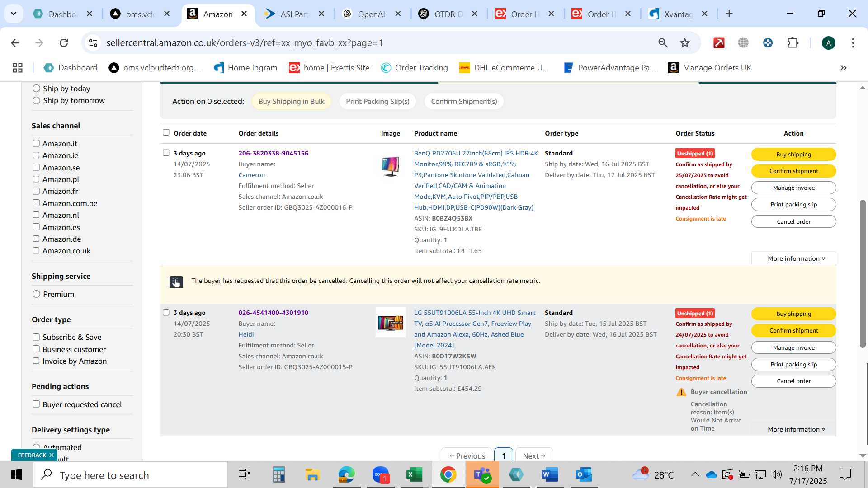The height and width of the screenshot is (488, 868).
Task: Check the Amazon.it sales channel
Action: (36, 143)
